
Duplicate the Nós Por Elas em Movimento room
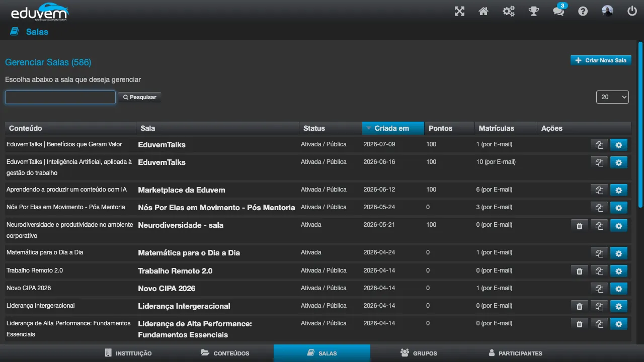tap(599, 208)
